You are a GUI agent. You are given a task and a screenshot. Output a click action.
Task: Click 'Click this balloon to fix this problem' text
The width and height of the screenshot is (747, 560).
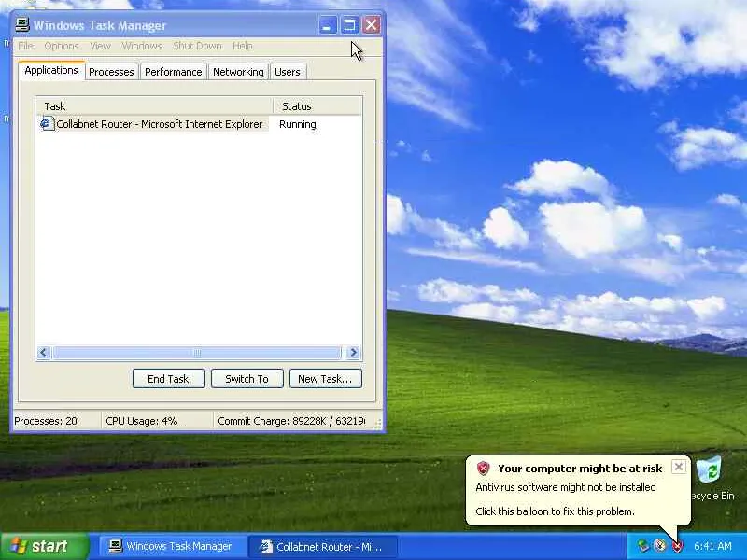click(x=555, y=511)
